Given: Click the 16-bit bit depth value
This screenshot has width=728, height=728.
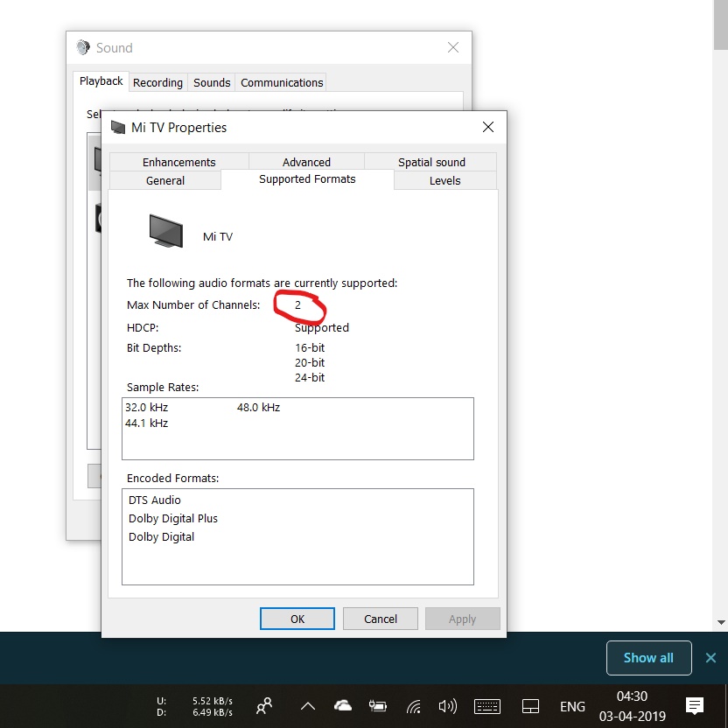Looking at the screenshot, I should click(x=310, y=347).
